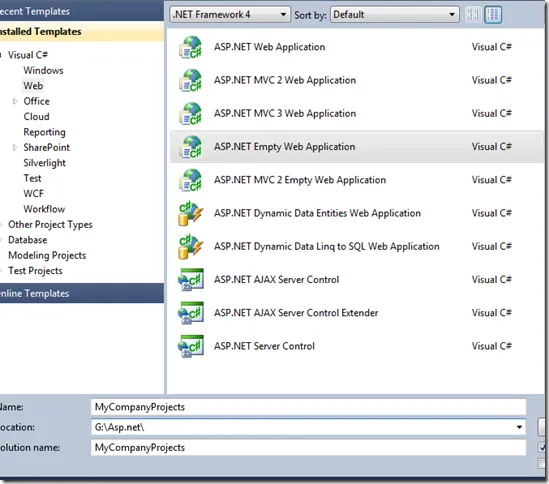Screen dimensions: 549x484
Task: Click the Dynamic Data Linq to SQL icon
Action: [190, 247]
